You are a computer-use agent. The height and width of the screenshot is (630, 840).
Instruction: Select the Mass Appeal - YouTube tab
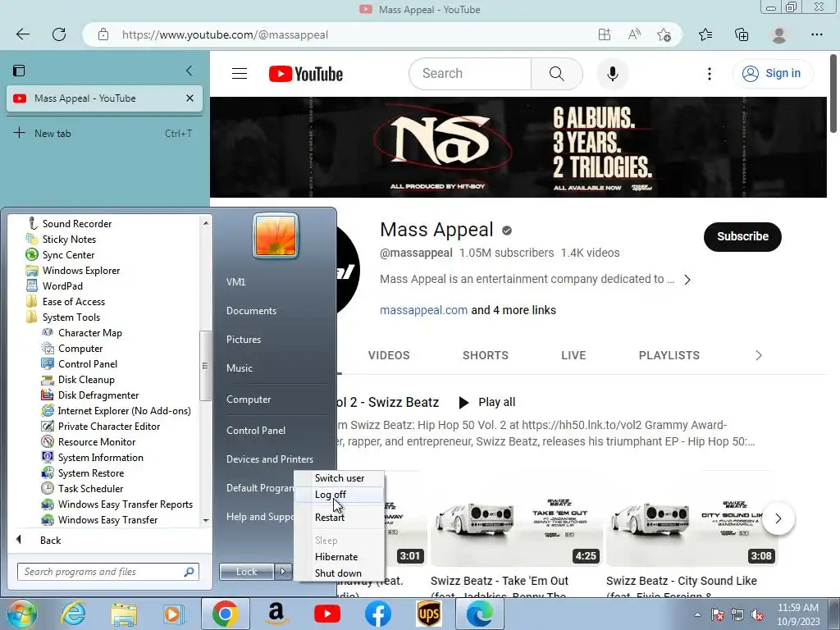click(x=104, y=98)
